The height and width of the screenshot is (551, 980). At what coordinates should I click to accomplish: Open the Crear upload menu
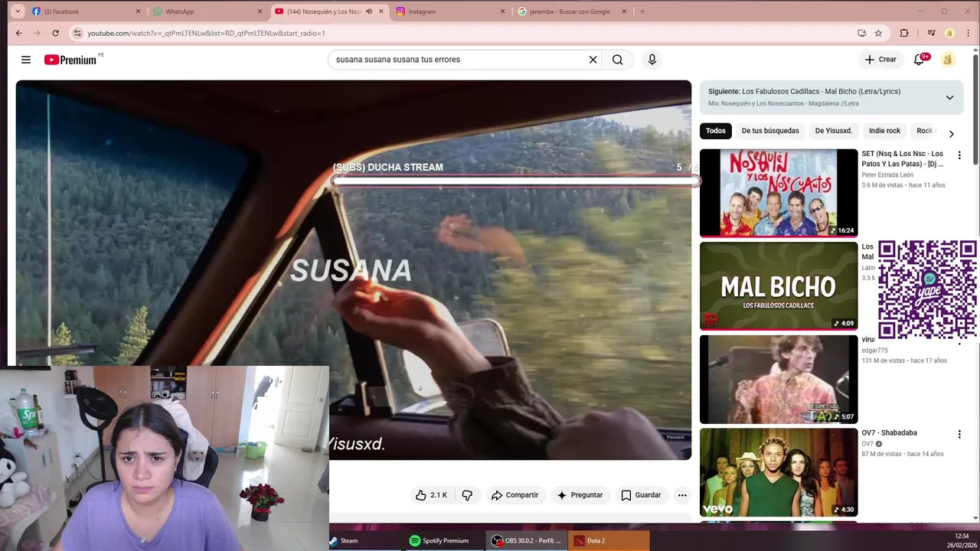click(880, 60)
